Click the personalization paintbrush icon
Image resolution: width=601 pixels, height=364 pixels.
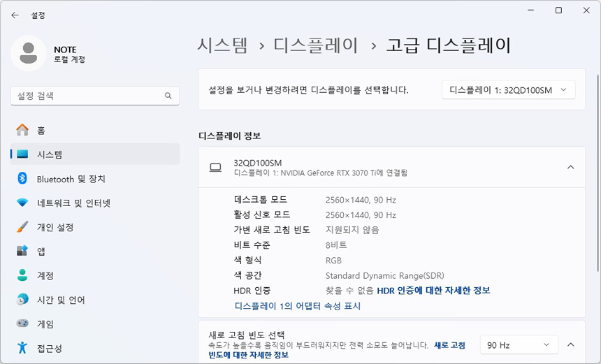pos(22,227)
